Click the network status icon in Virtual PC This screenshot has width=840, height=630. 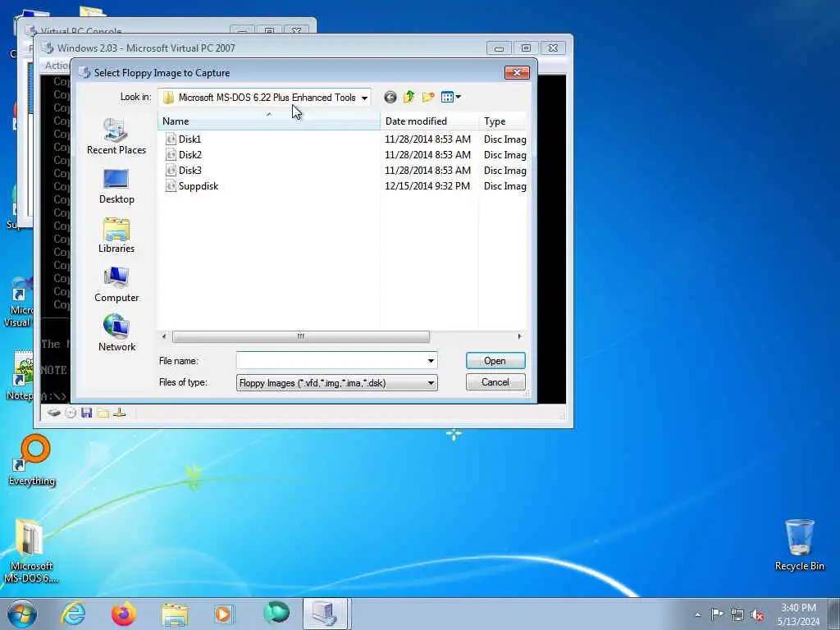click(x=120, y=413)
